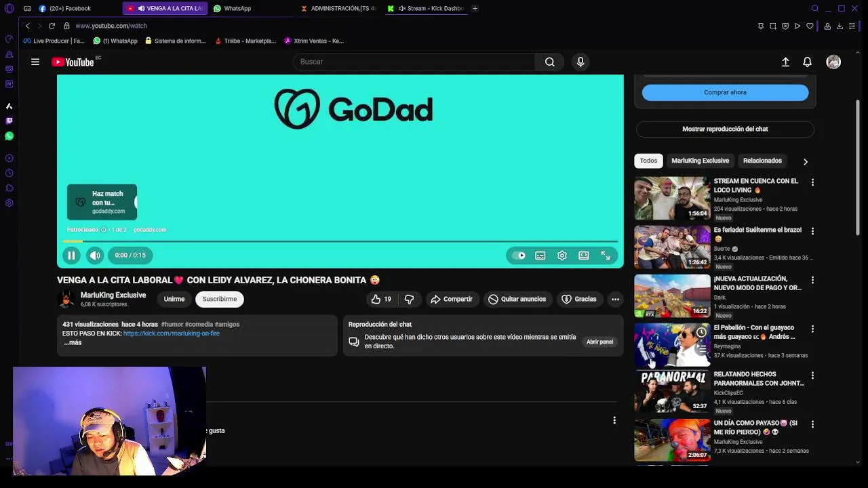This screenshot has height=488, width=868.
Task: Click the Haz match con tu ad card
Action: click(x=102, y=202)
